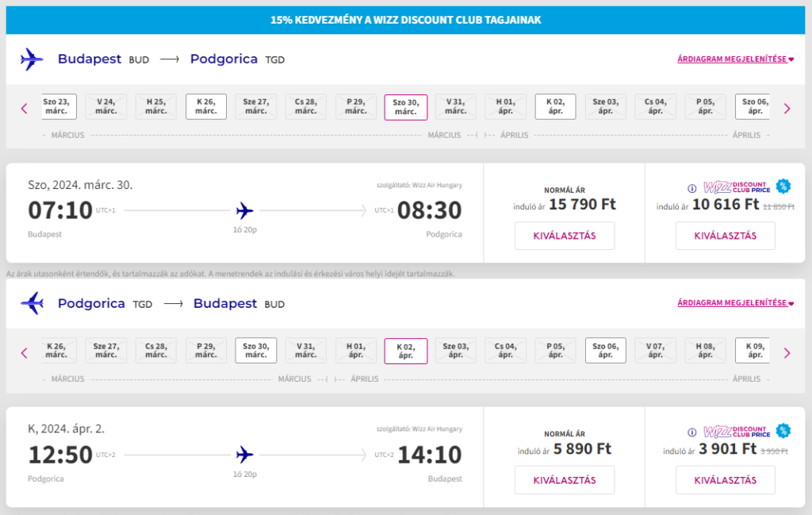Click Wizz Discount Club logo in outbound fare
812x515 pixels.
click(x=737, y=187)
